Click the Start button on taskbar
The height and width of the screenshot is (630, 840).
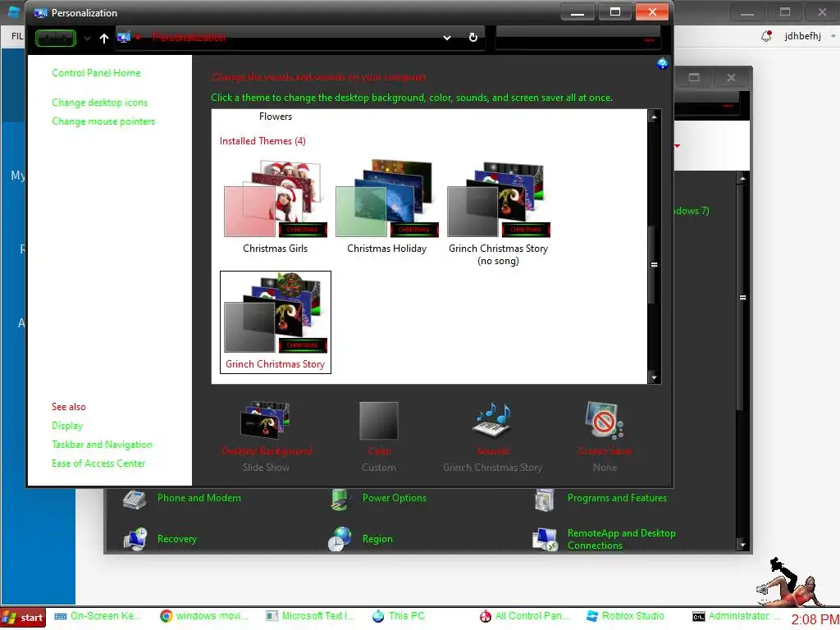pyautogui.click(x=23, y=618)
